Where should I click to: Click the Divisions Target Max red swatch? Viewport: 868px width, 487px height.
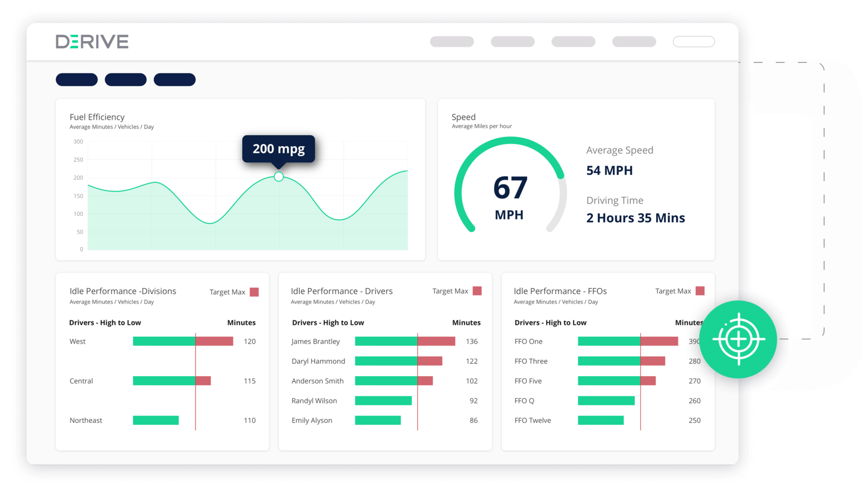[254, 292]
